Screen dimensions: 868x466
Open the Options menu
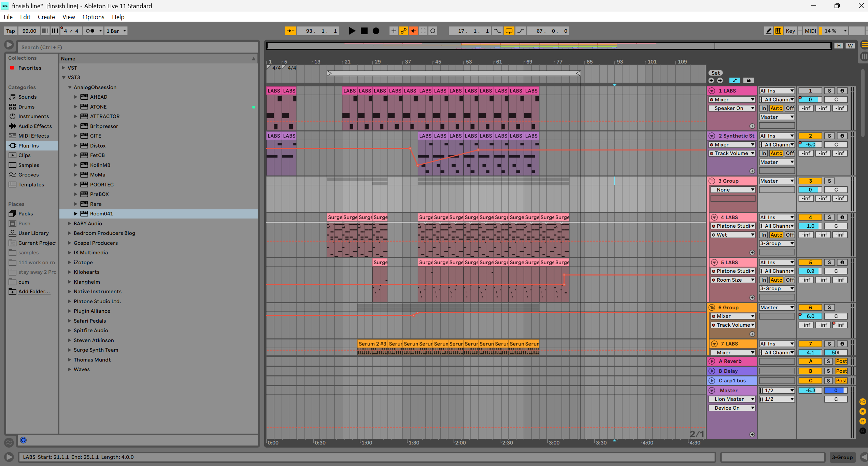(x=93, y=17)
